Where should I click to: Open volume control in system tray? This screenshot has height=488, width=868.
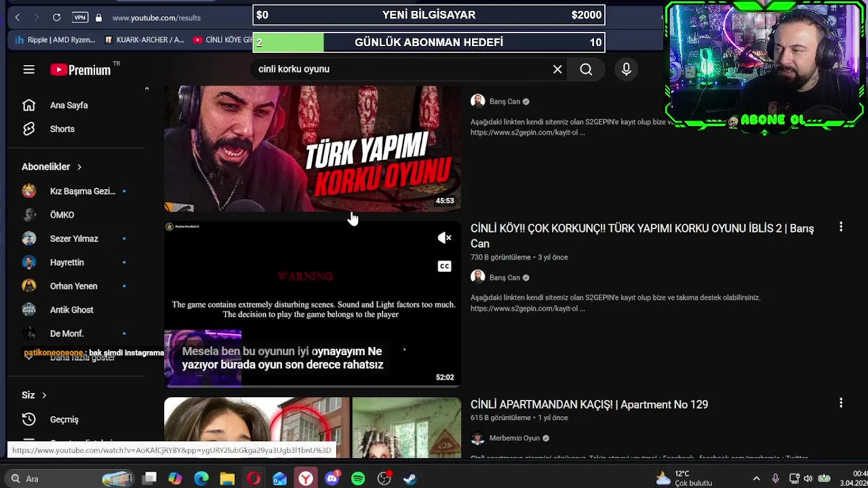click(809, 479)
